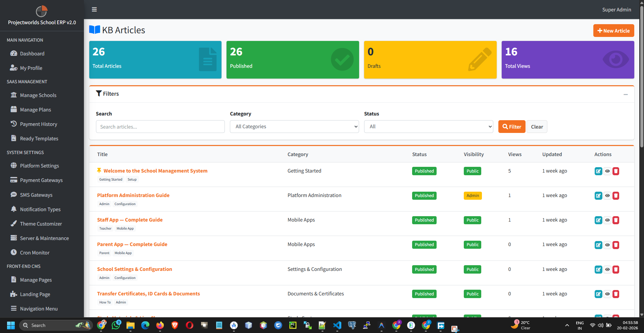
Task: Preview the Platform Administration Guide with eye icon
Action: pos(607,196)
